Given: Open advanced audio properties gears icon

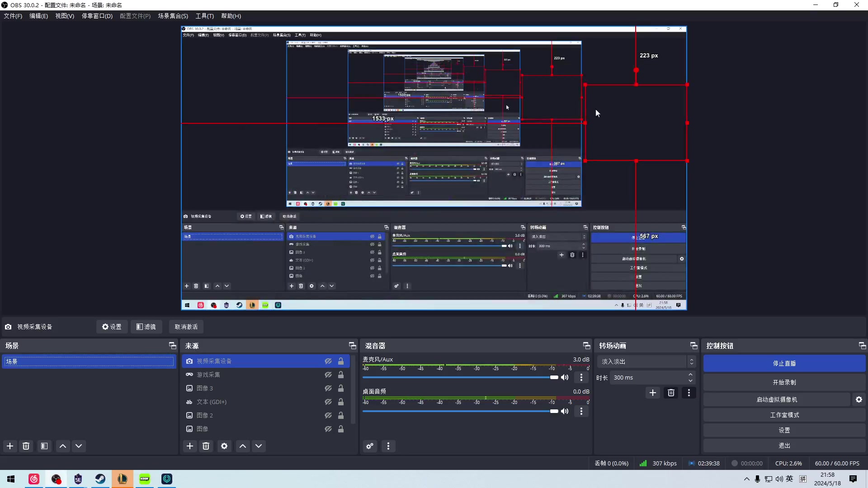Looking at the screenshot, I should [370, 446].
